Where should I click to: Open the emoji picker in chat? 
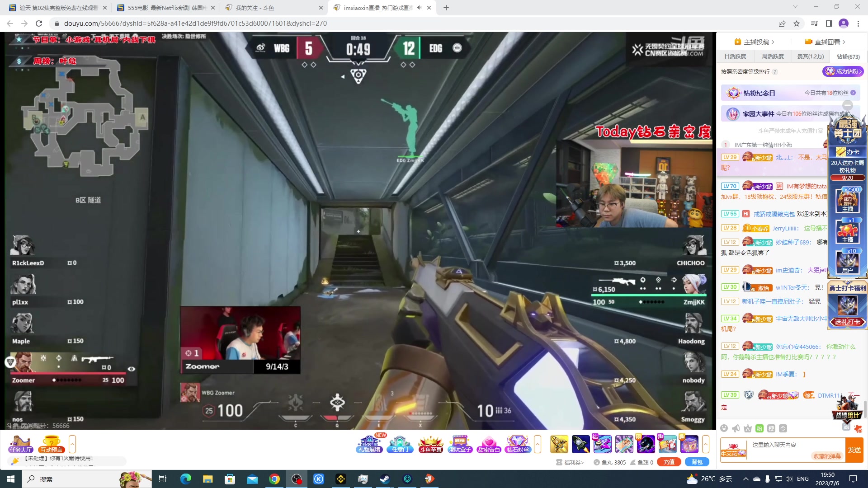724,428
